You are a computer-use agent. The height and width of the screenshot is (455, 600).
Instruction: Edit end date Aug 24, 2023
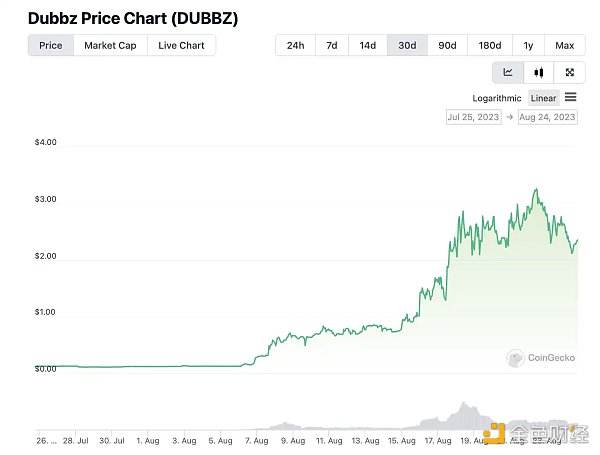pos(547,117)
